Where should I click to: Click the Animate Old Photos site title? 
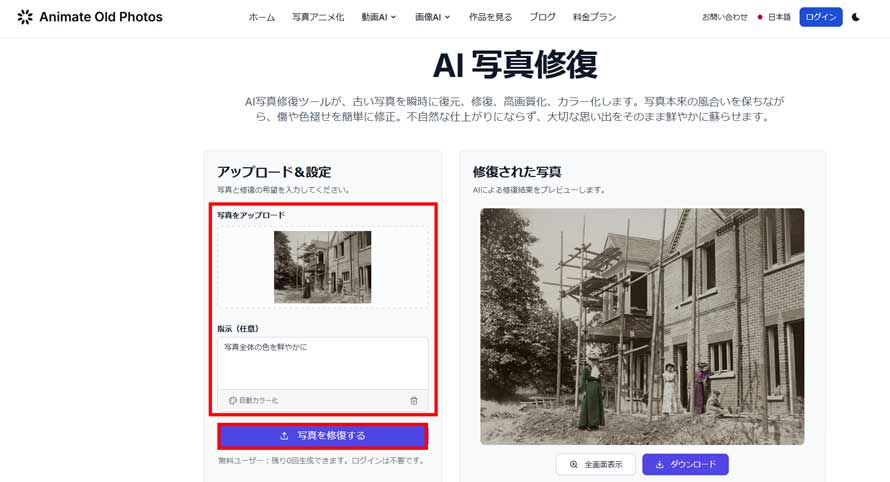point(101,17)
